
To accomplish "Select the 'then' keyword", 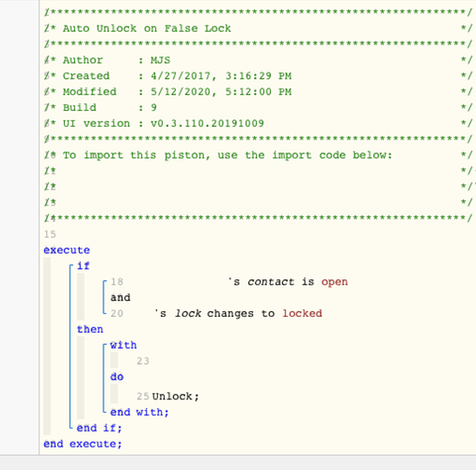I will pyautogui.click(x=90, y=329).
